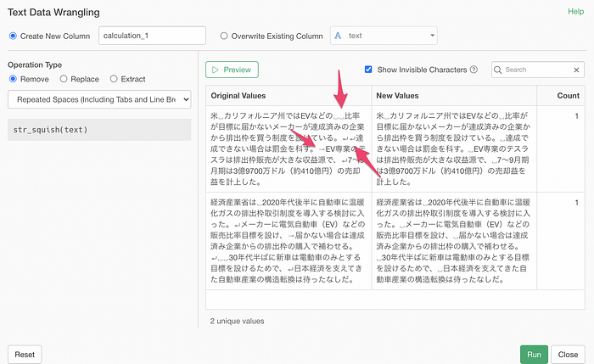Click into the Search input field
This screenshot has height=364, width=594.
point(537,70)
